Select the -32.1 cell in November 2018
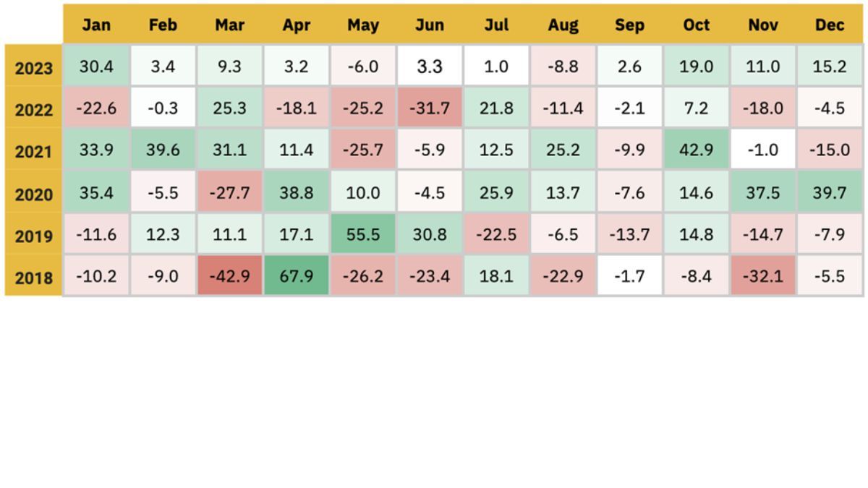868x488 pixels. [x=762, y=275]
